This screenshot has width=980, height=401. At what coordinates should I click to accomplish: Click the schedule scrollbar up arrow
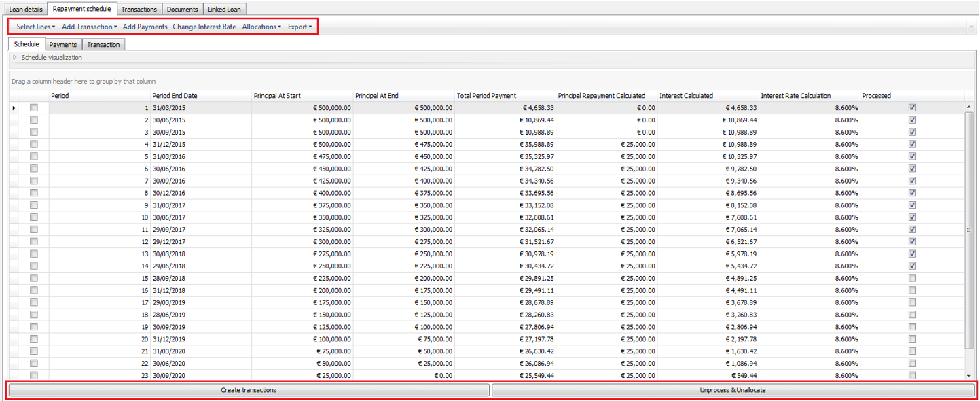click(x=969, y=107)
